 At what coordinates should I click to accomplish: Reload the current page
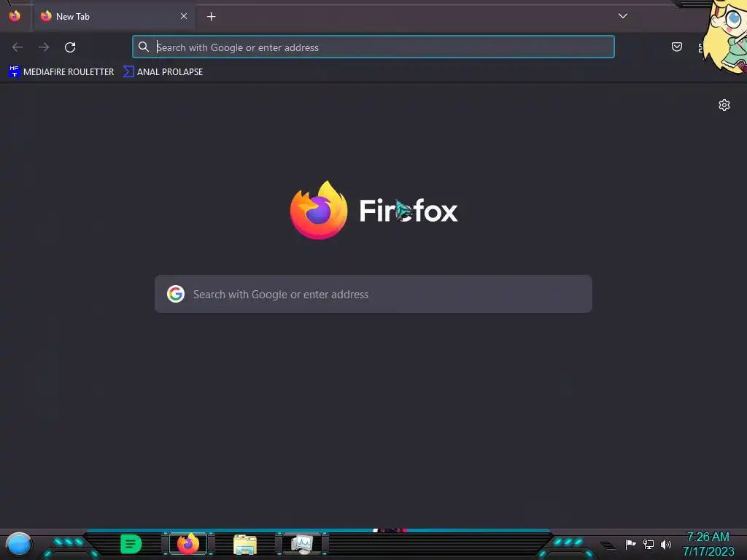coord(70,47)
